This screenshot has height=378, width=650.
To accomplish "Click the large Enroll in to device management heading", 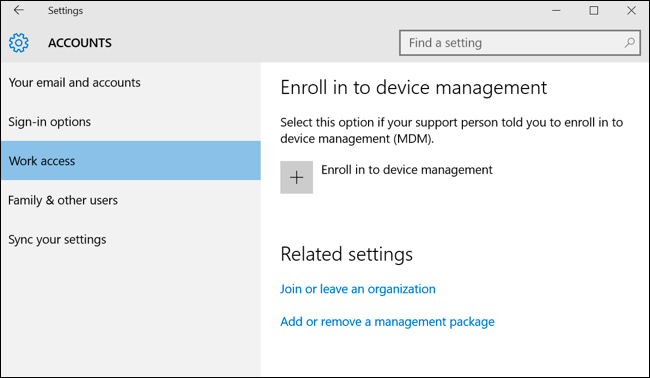I will tap(414, 87).
